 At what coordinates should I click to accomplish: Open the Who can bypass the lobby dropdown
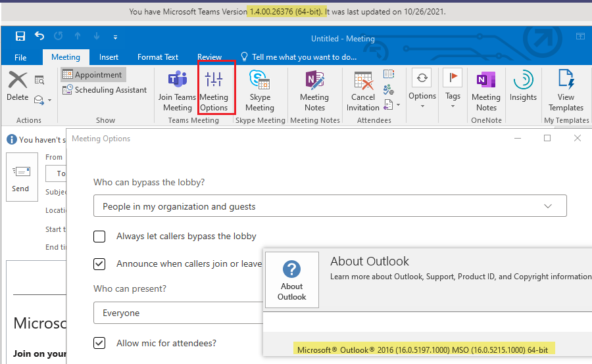coord(330,206)
